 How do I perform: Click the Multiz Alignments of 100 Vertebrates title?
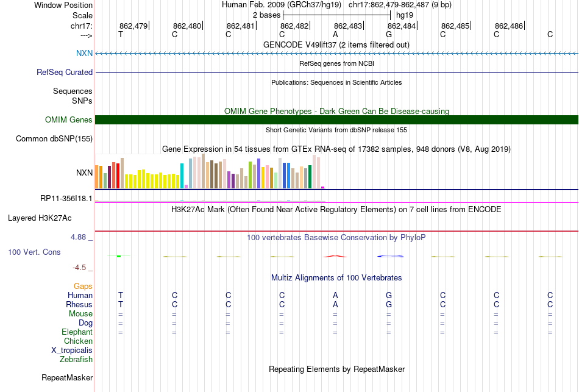pos(336,277)
